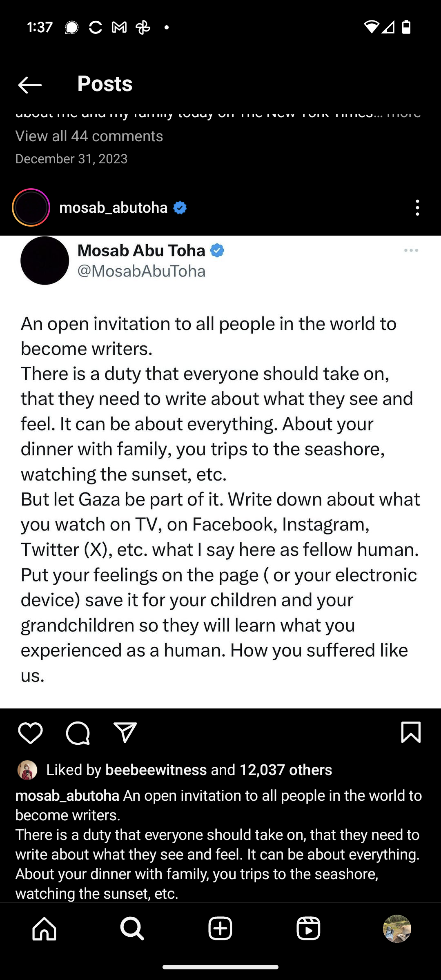Tap the tweet's three-dot options

point(411,250)
